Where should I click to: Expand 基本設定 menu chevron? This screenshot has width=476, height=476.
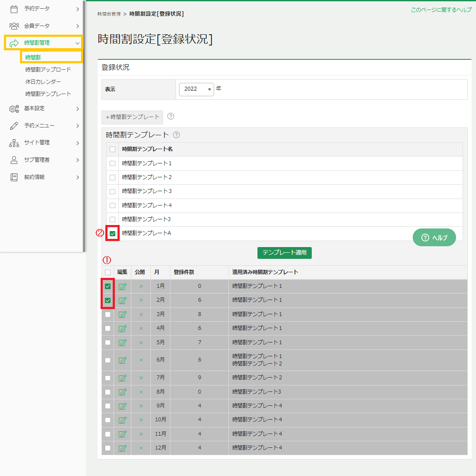78,109
